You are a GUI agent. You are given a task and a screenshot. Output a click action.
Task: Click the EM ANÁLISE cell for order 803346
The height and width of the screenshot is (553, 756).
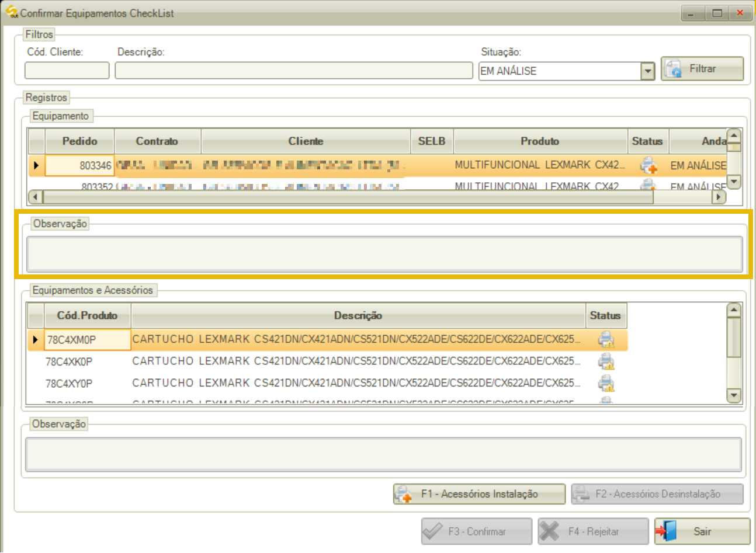point(698,166)
